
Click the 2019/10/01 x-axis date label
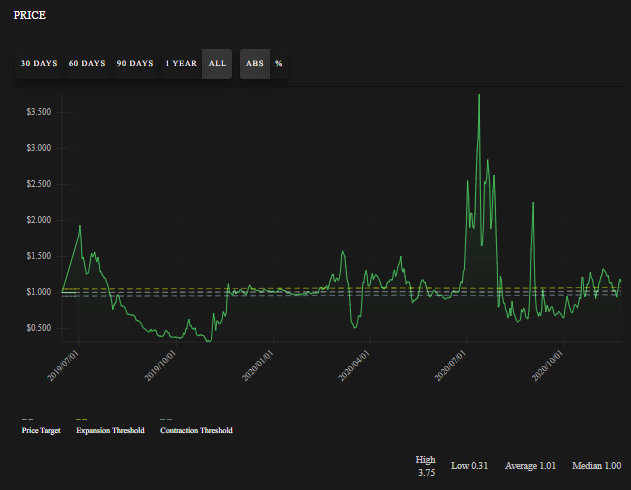point(160,366)
